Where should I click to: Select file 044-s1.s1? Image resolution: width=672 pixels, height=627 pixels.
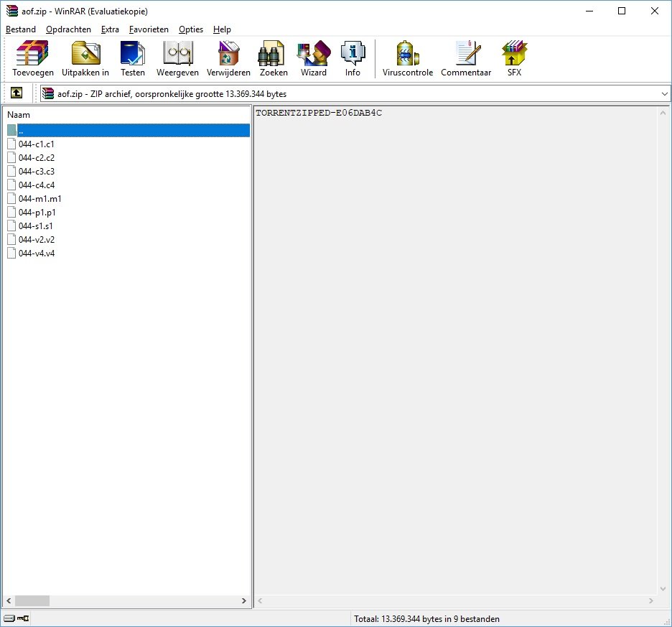tap(36, 226)
